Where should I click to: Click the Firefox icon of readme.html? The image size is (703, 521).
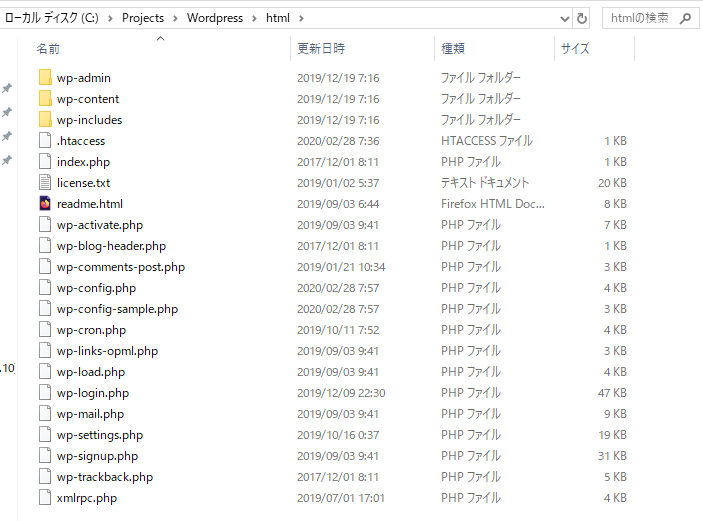tap(45, 204)
